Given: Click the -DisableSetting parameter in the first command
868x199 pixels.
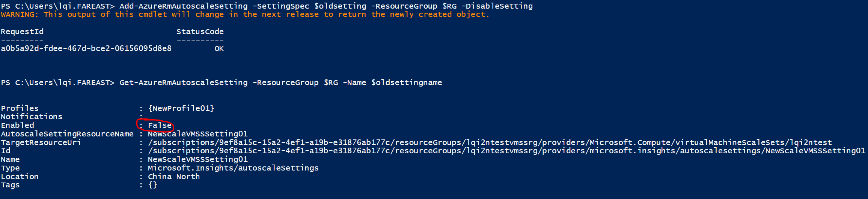Looking at the screenshot, I should coord(499,6).
